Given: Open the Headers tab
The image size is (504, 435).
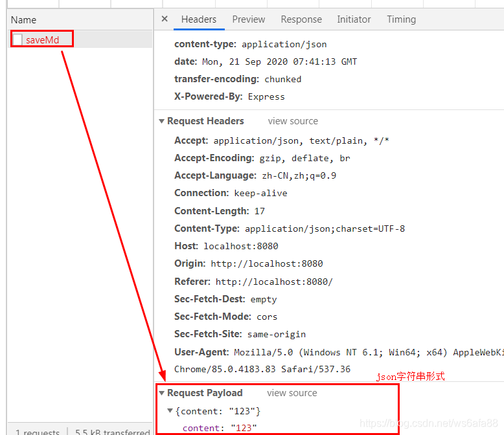Looking at the screenshot, I should (x=199, y=19).
